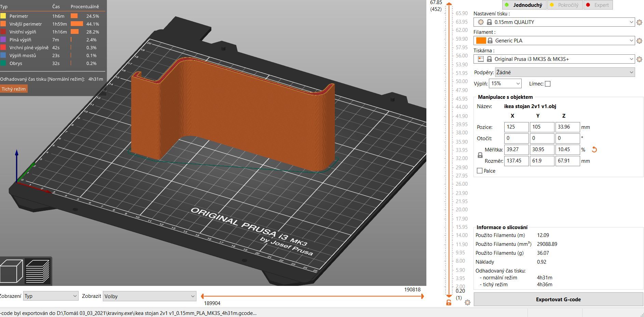This screenshot has width=644, height=317.
Task: Open print settings gear next to 0.15mm QUALITY
Action: pos(640,22)
